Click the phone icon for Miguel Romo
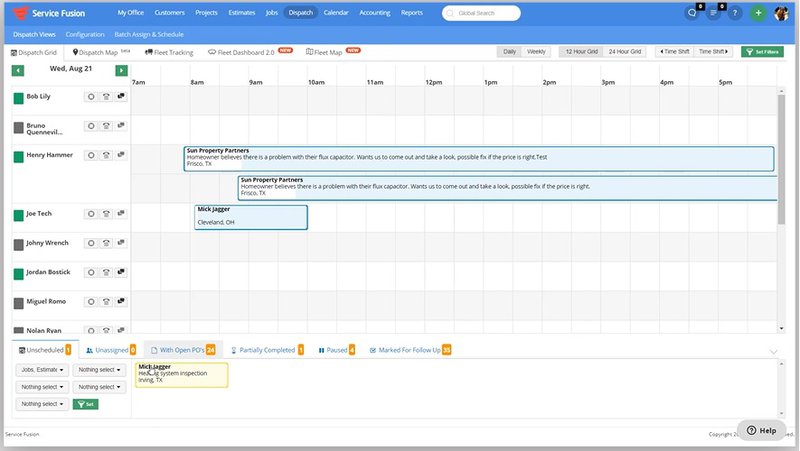Image resolution: width=800 pixels, height=451 pixels. click(x=106, y=302)
